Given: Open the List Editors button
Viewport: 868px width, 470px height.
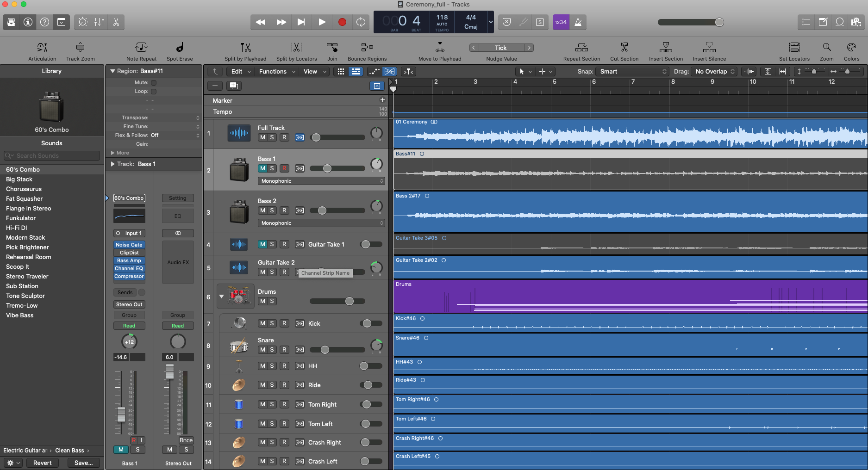Looking at the screenshot, I should click(806, 22).
